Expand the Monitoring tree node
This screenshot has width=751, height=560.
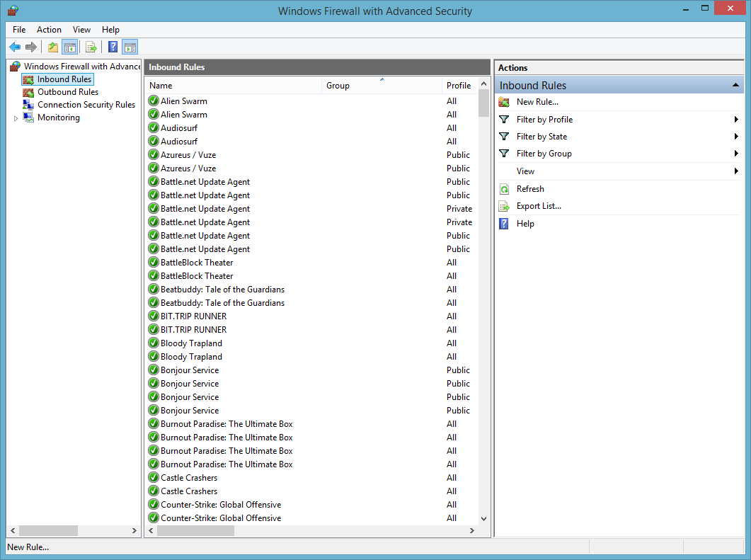click(16, 118)
